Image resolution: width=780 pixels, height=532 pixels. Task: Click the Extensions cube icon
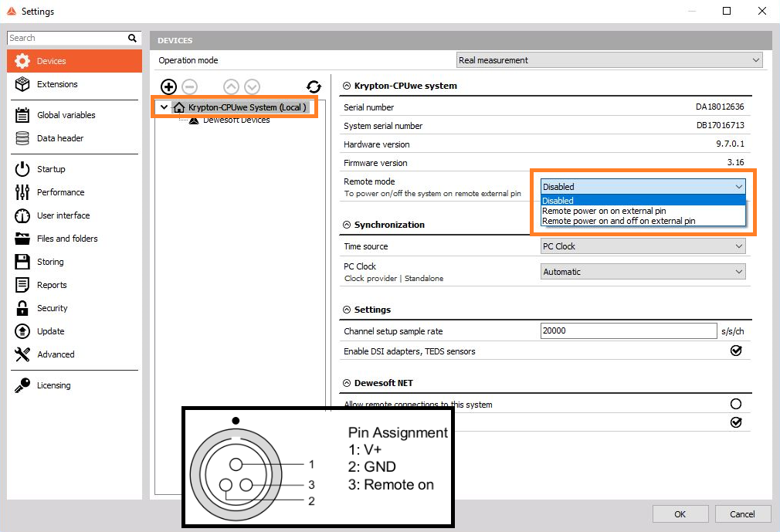click(22, 84)
